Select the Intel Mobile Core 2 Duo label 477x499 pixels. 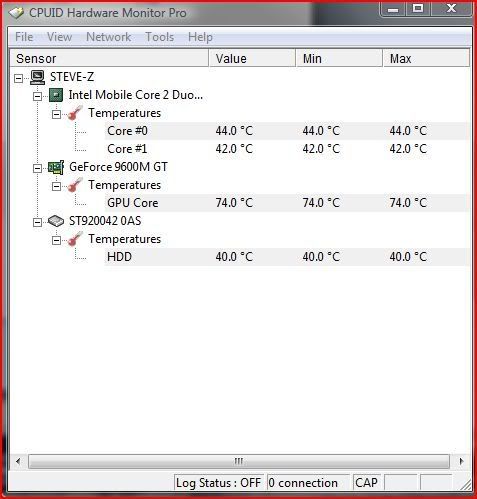pos(136,95)
